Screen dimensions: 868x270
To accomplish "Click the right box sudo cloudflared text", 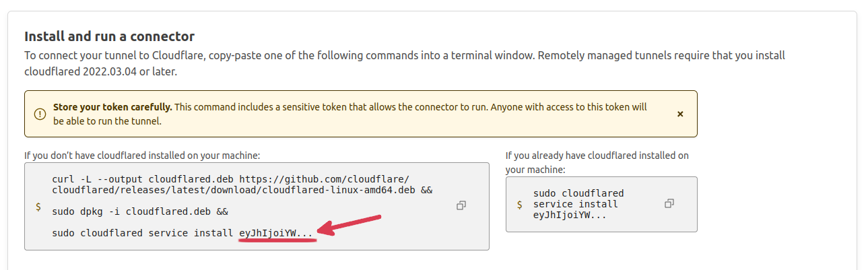I will tap(578, 193).
